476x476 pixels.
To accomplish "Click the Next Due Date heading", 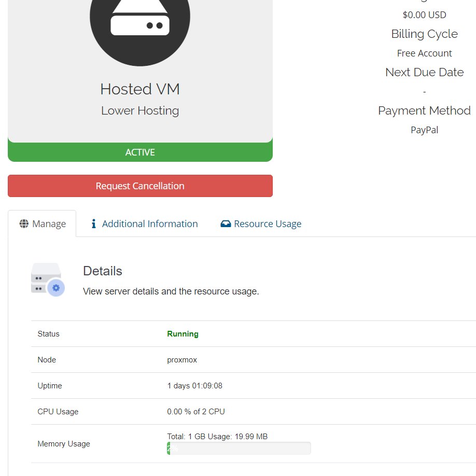I will point(424,72).
